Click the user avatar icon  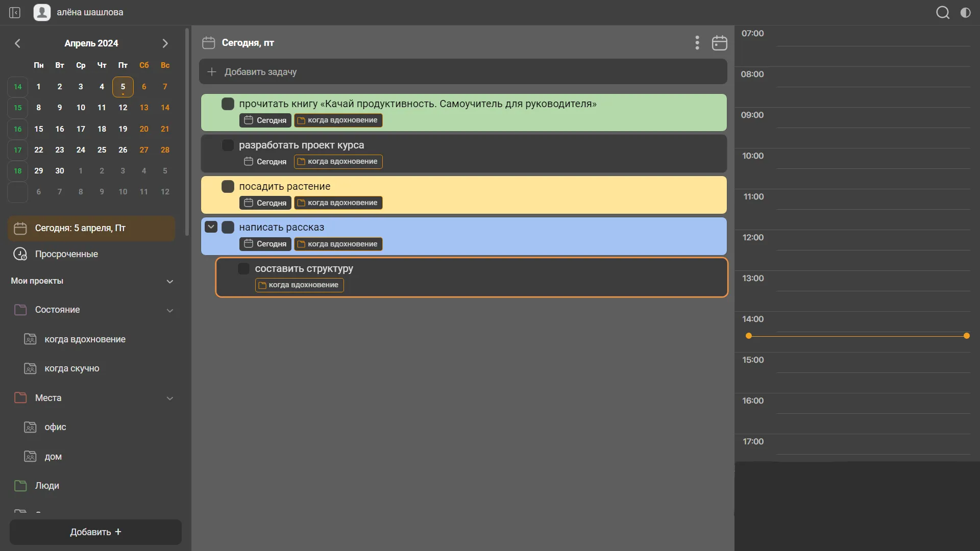[42, 12]
